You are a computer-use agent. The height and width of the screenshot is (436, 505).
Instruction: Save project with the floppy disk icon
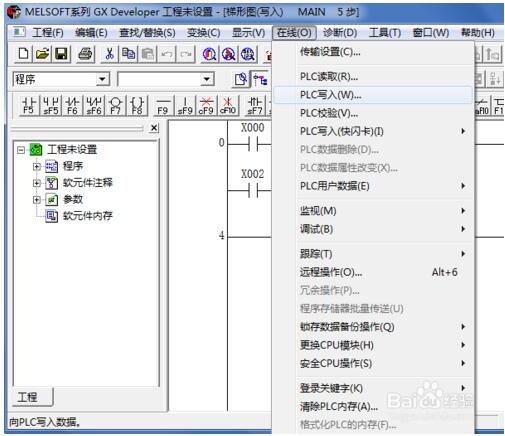tap(61, 54)
